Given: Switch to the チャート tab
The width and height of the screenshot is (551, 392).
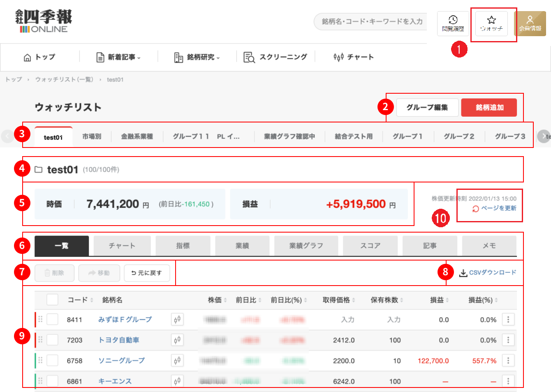Looking at the screenshot, I should point(122,246).
